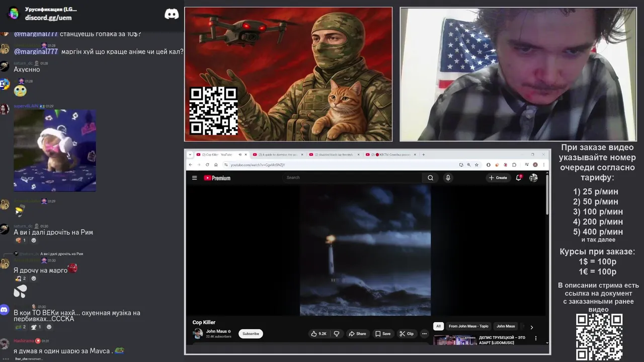Select the 'All' filter chip
Screen dimensions: 644x362
(x=438, y=326)
